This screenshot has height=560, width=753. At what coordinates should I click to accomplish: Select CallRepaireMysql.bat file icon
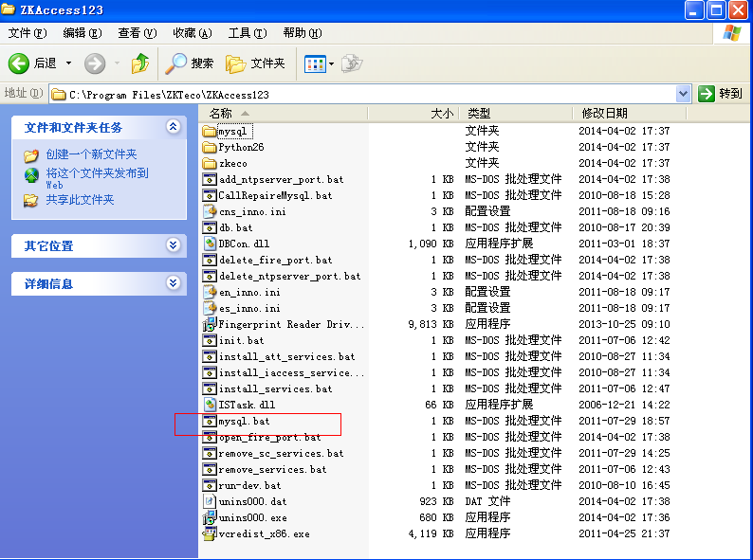(210, 195)
